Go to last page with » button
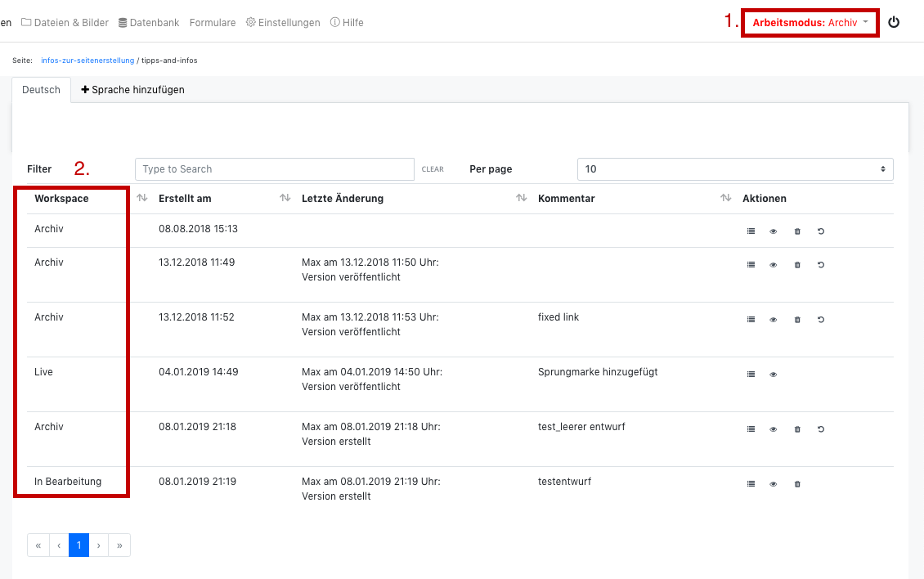Screen dimensions: 924x579 click(x=119, y=545)
